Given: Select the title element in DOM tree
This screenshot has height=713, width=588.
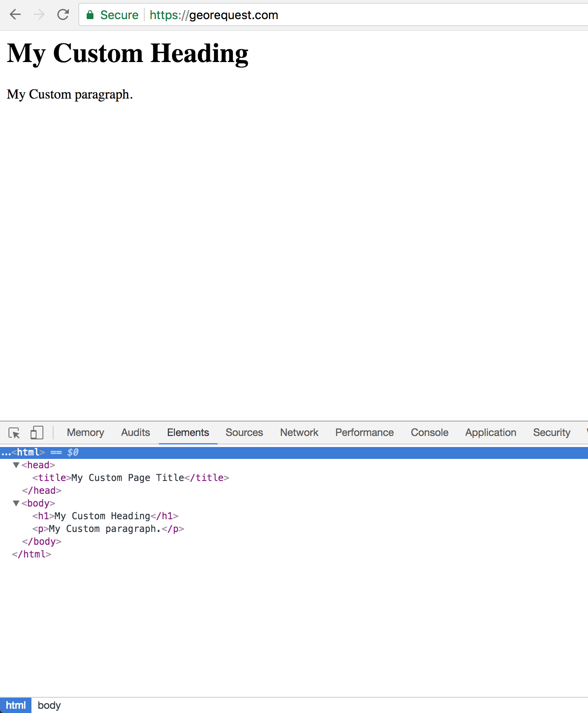Looking at the screenshot, I should click(131, 478).
